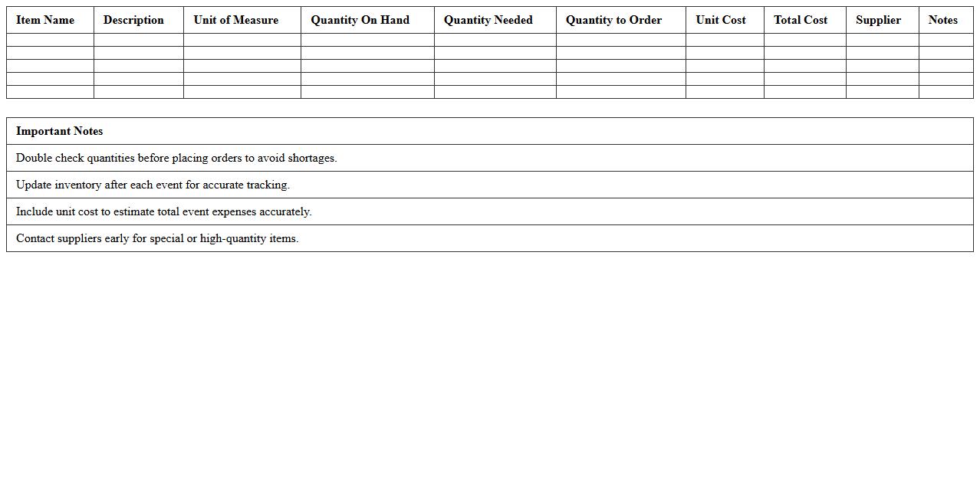Image resolution: width=980 pixels, height=498 pixels.
Task: Select the Quantity On Hand header
Action: [x=360, y=20]
